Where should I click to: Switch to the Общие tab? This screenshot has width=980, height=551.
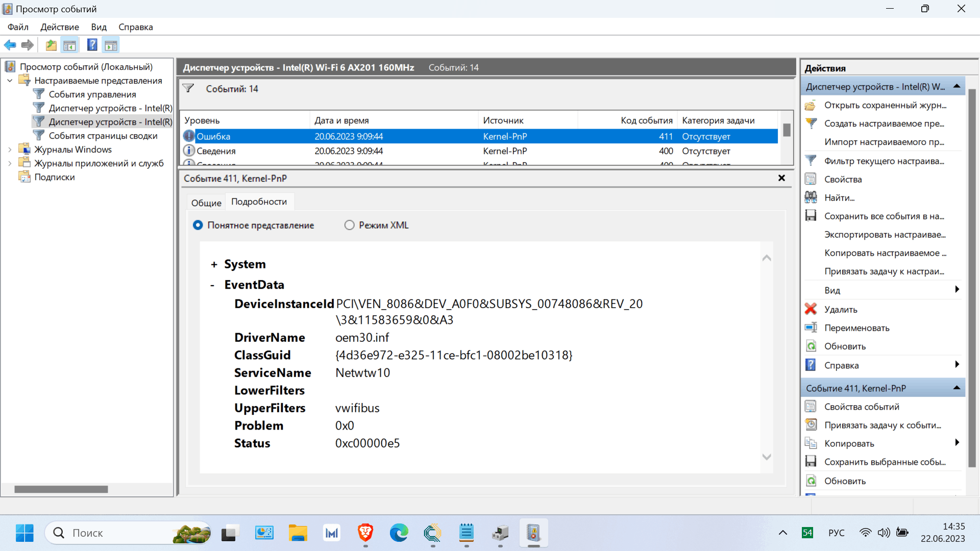(206, 203)
